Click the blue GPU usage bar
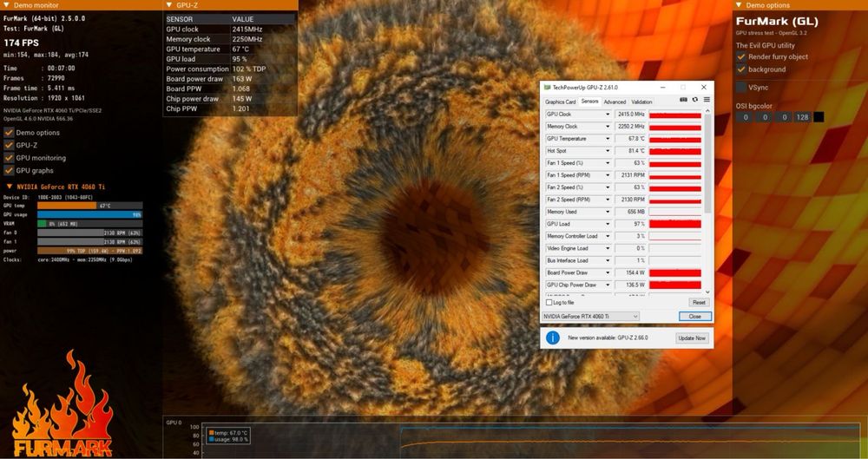This screenshot has height=459, width=868. 89,214
